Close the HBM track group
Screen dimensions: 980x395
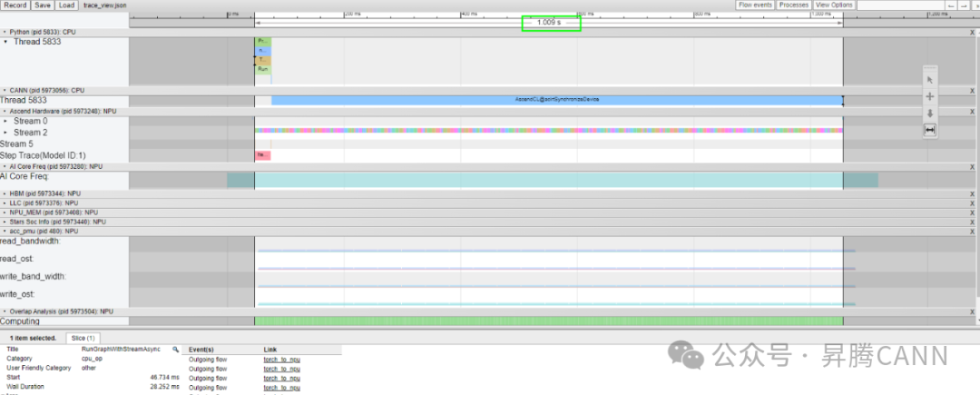[973, 194]
